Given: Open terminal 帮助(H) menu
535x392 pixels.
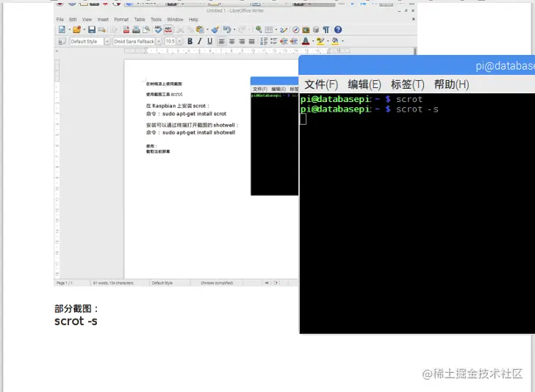Looking at the screenshot, I should (451, 84).
